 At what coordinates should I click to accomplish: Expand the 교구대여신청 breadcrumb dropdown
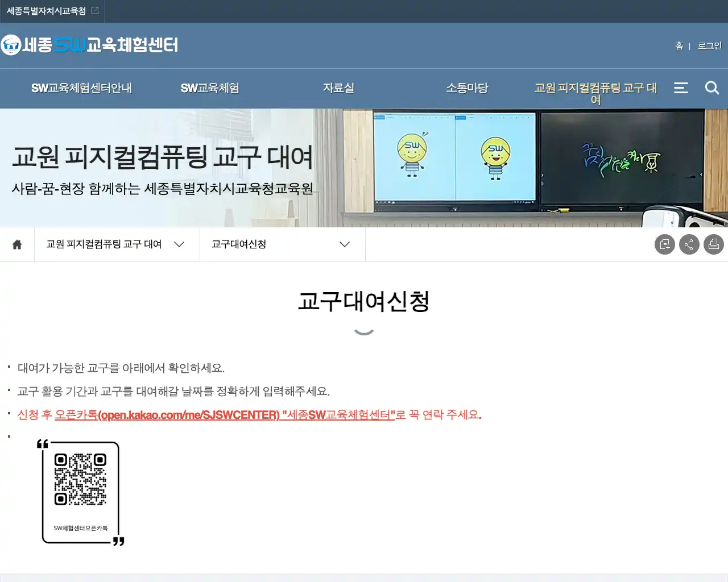[x=282, y=244]
